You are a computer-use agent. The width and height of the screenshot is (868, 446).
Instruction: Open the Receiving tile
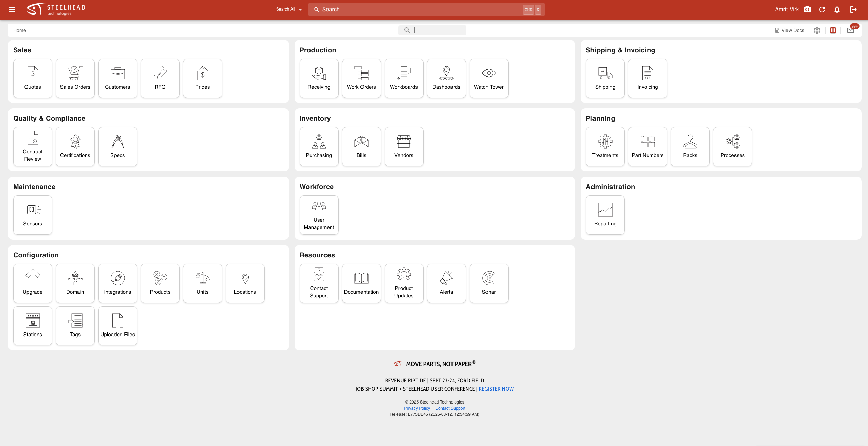pos(319,78)
